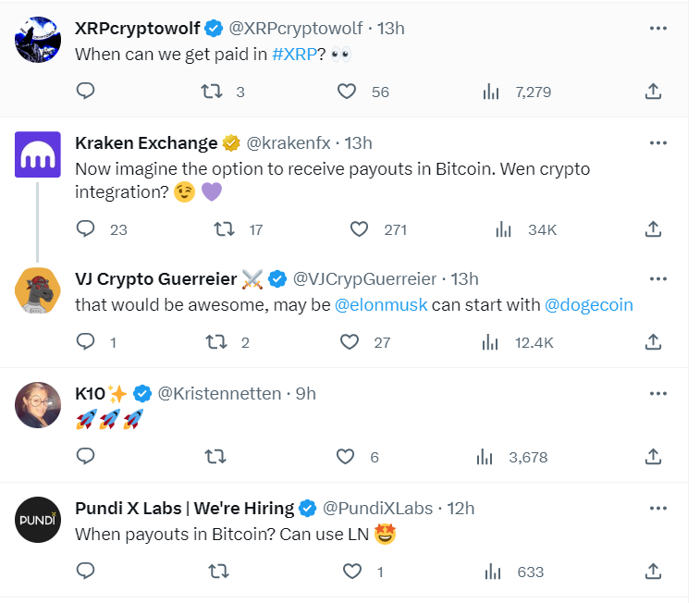Open the @dogecoin mention link
Viewport: 700px width, 603px height.
click(x=588, y=305)
